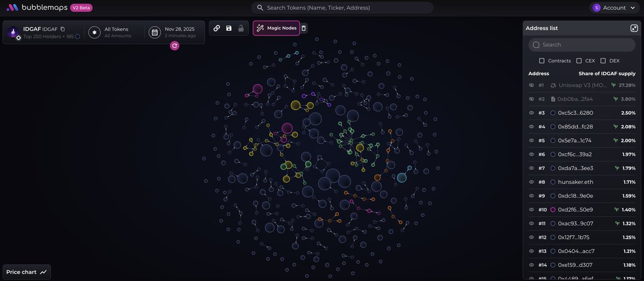Hide address #10 0xd2f6...50e9
644x281 pixels.
(532, 210)
